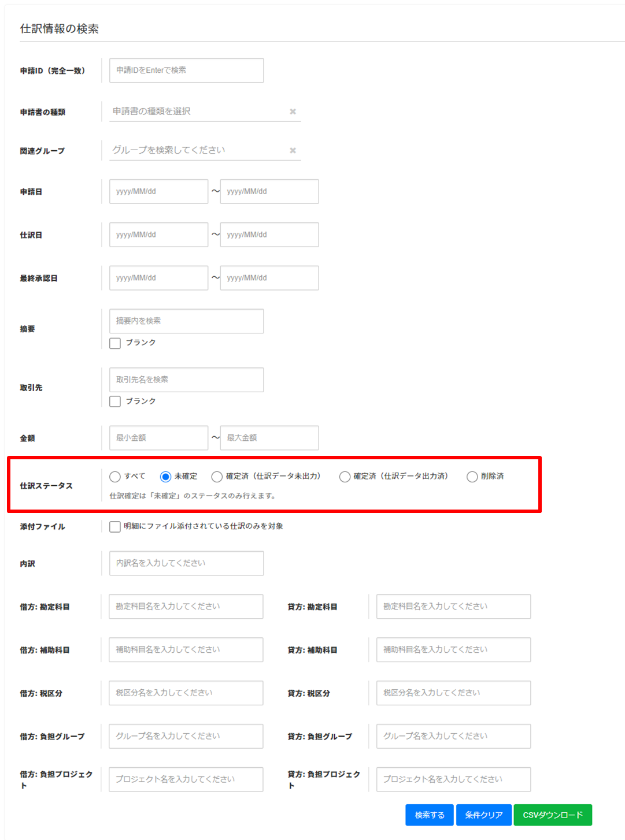Click the 申請日 start date field
Viewport: 625px width, 840px height.
[x=158, y=191]
